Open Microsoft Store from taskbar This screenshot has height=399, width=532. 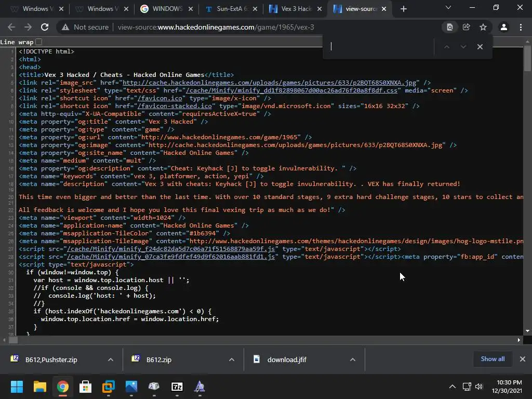[x=86, y=387]
